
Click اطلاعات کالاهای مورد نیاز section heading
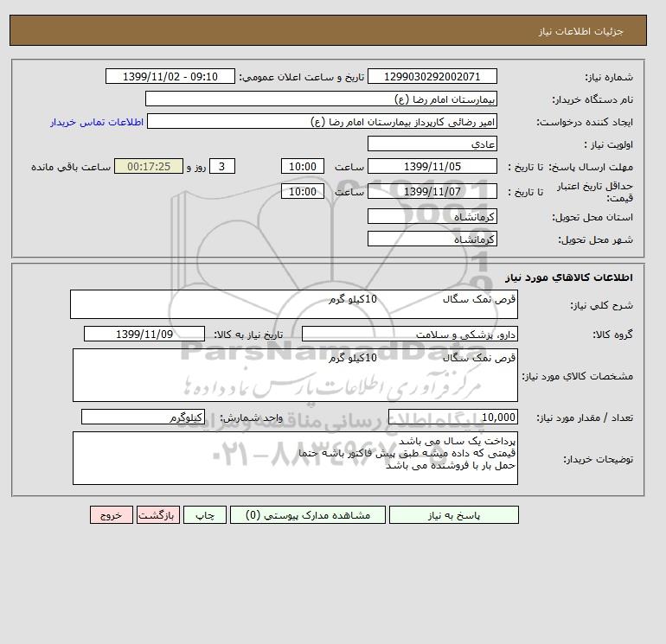[x=569, y=277]
